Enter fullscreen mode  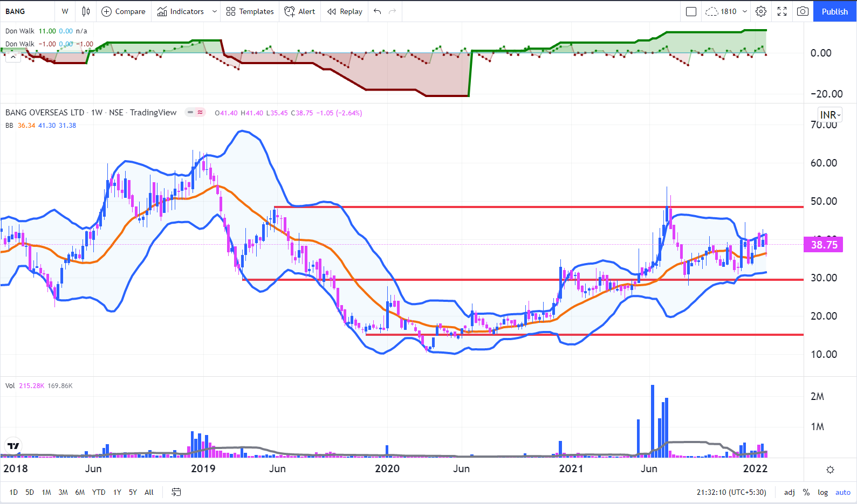[x=782, y=11]
